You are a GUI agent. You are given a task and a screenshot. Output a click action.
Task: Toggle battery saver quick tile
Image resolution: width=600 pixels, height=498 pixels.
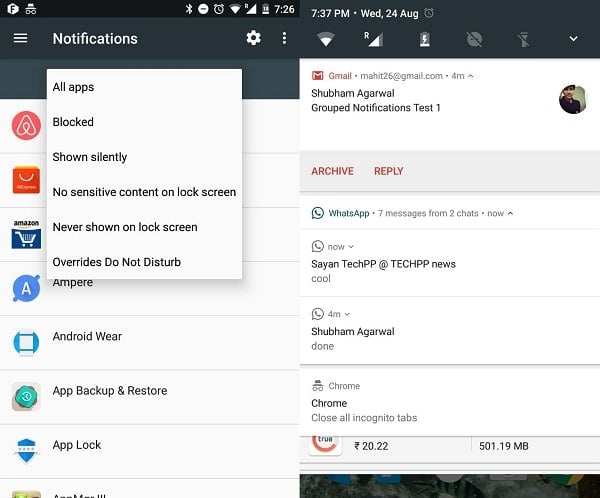(x=425, y=39)
